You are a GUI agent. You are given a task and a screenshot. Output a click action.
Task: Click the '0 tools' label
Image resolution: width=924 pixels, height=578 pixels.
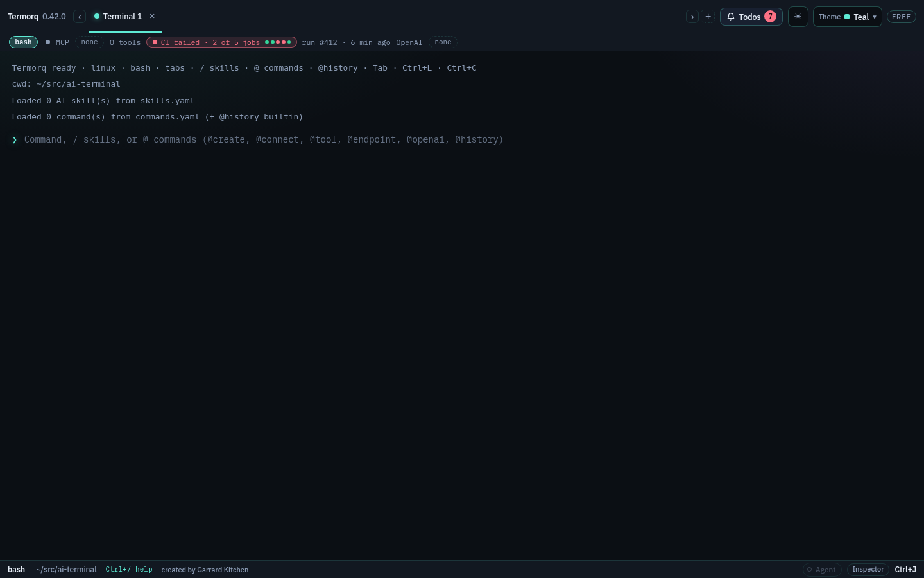coord(125,42)
